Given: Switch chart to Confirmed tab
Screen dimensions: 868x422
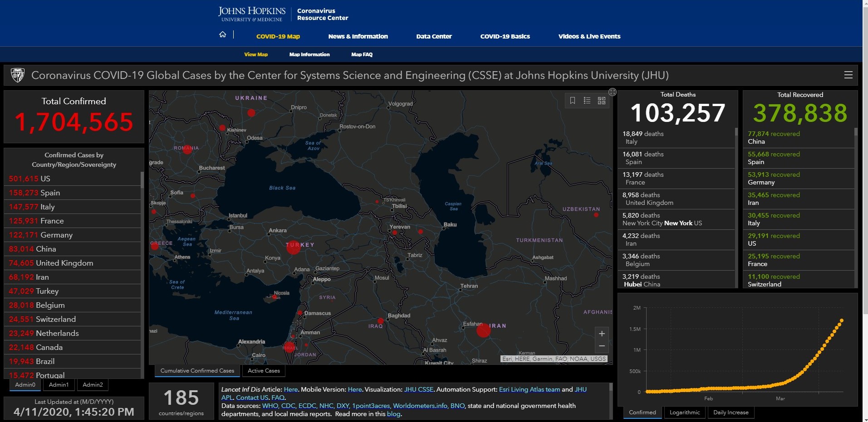Looking at the screenshot, I should click(642, 412).
